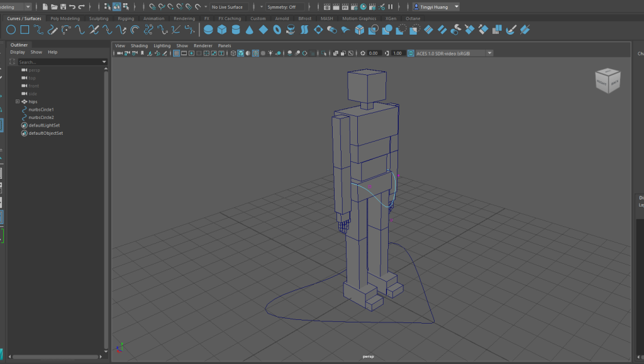Create a NURBS square from the shelf
The image size is (644, 364).
click(25, 30)
